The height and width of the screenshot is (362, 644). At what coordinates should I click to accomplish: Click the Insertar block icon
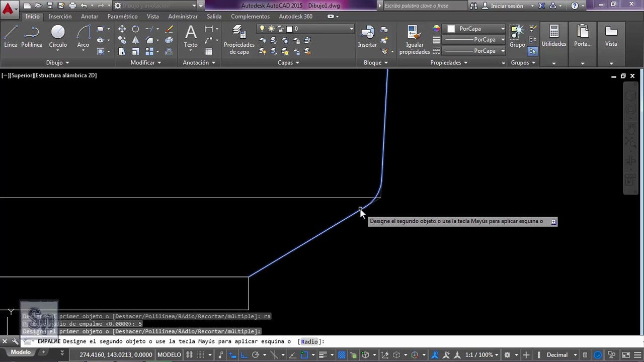[x=367, y=37]
